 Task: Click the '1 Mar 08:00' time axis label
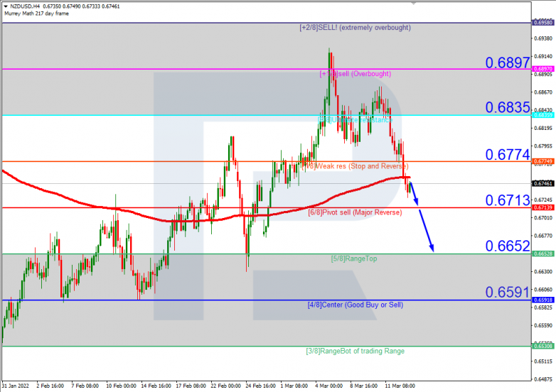pyautogui.click(x=294, y=386)
